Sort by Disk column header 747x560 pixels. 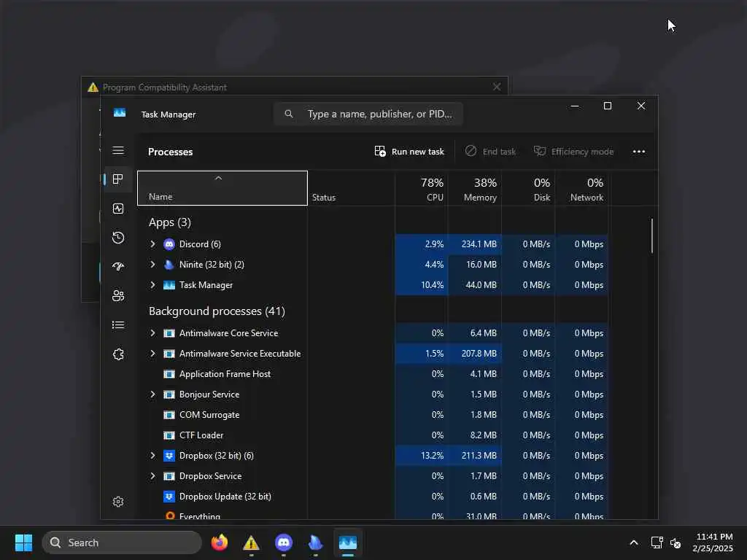[x=528, y=188]
